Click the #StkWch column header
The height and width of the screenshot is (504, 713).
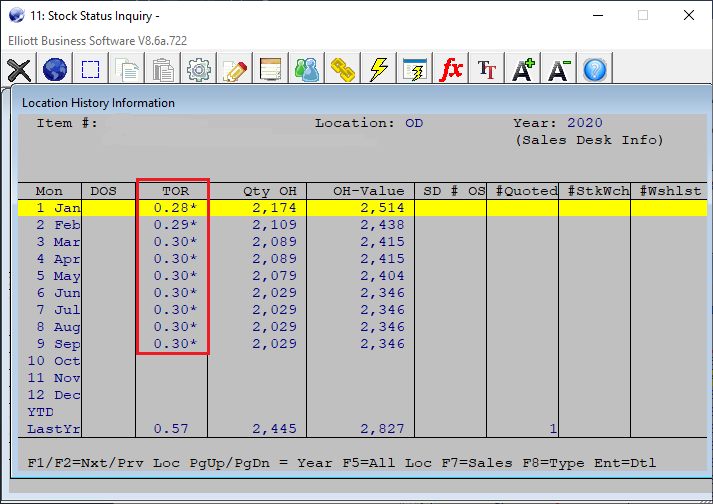click(x=598, y=191)
